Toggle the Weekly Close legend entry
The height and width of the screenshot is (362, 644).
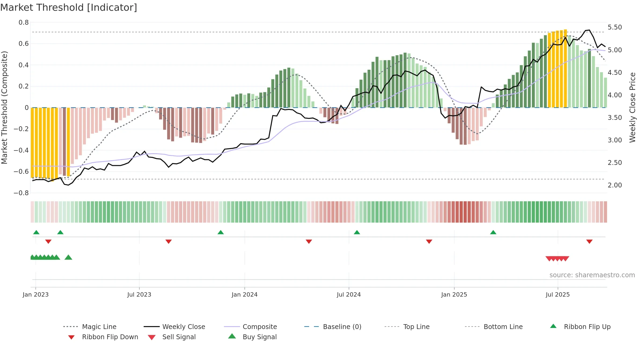pos(174,327)
